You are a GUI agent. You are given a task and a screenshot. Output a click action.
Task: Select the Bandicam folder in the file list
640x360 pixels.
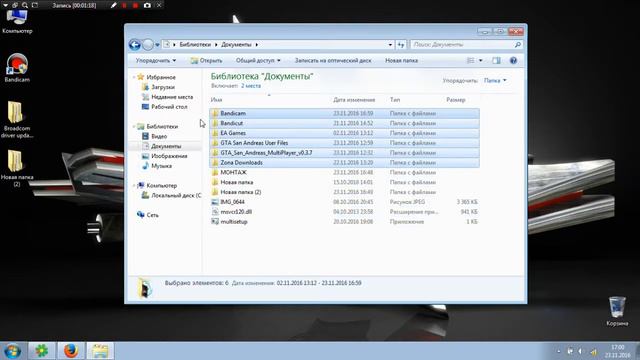click(x=344, y=113)
